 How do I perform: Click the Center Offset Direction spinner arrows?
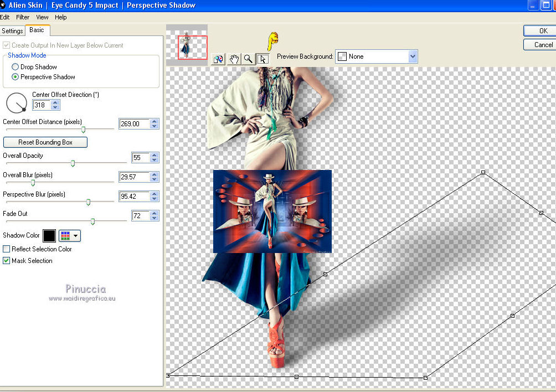(55, 105)
